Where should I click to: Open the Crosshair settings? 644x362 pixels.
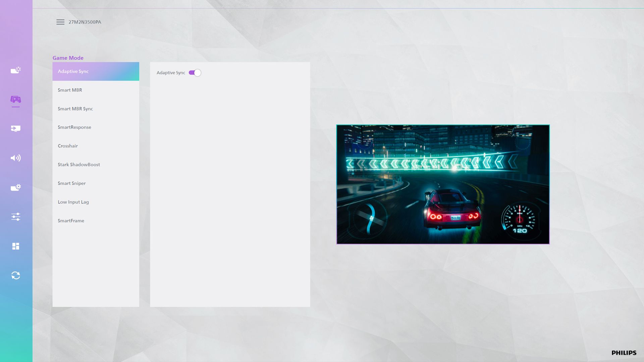(96, 146)
